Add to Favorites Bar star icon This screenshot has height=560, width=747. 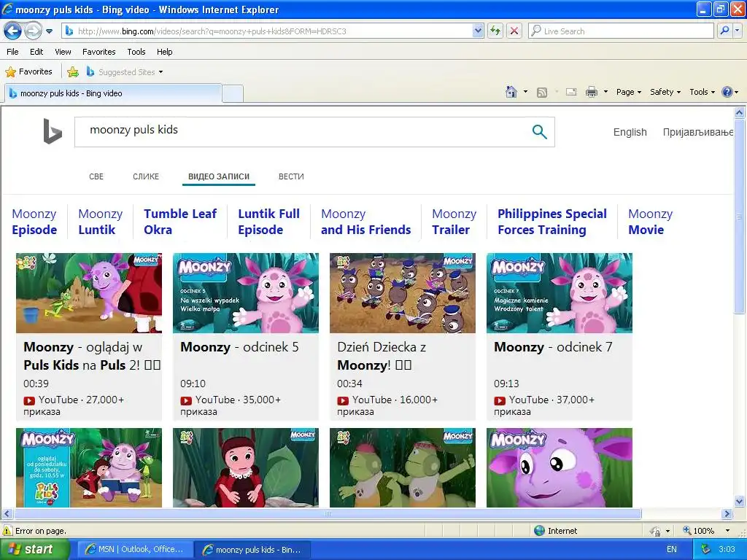click(73, 71)
